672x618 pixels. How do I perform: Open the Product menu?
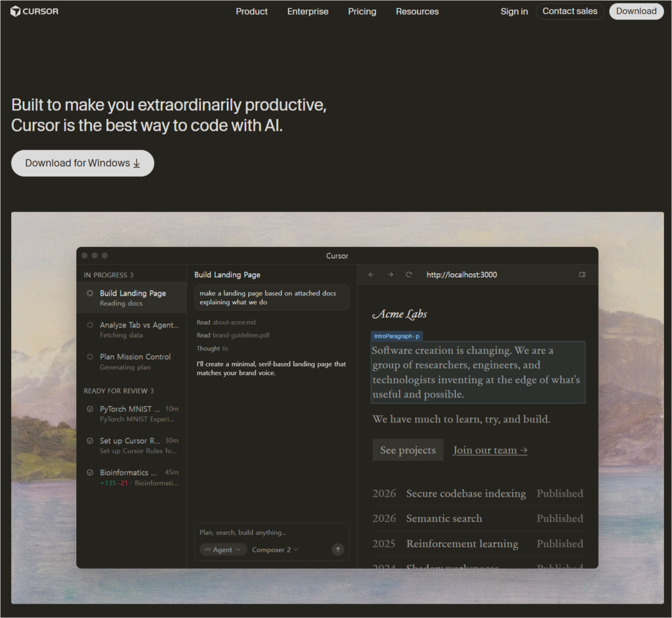coord(252,11)
